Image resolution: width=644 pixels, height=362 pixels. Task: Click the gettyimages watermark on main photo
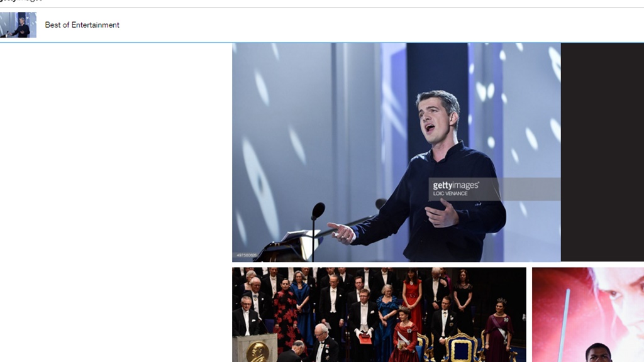tap(456, 185)
